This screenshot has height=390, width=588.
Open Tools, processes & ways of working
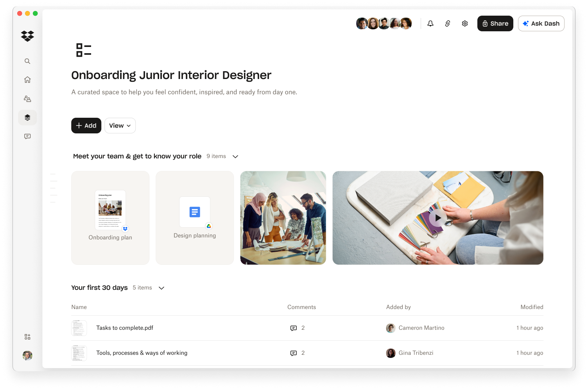(x=142, y=353)
